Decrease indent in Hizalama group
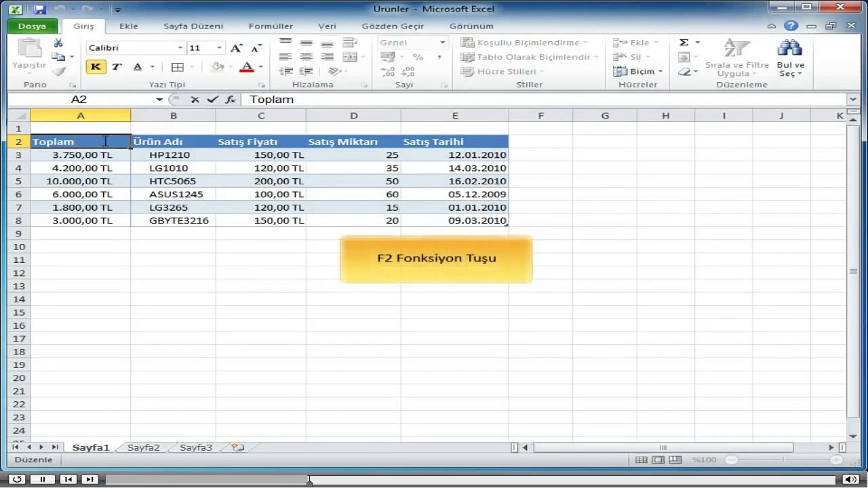This screenshot has width=868, height=488. click(285, 71)
